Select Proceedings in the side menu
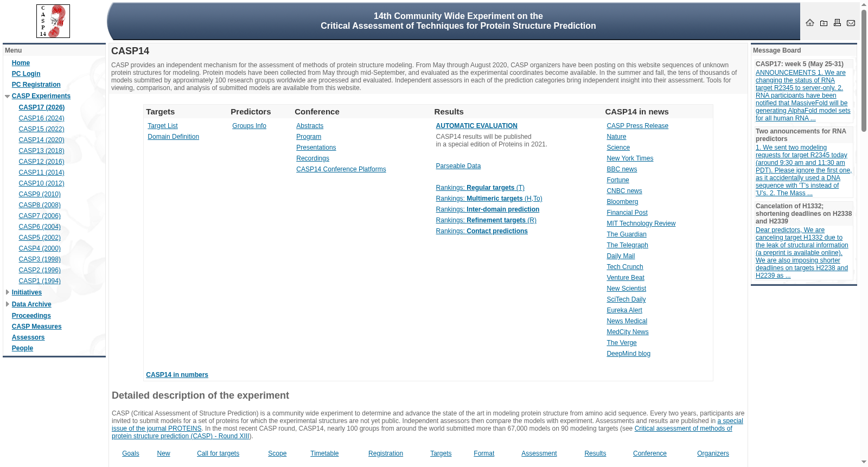Image resolution: width=868 pixels, height=467 pixels. click(31, 316)
